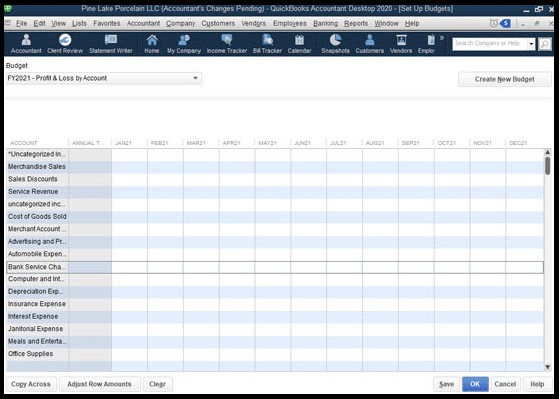Click in the Search Company or Help field
The height and width of the screenshot is (399, 560).
pos(490,44)
